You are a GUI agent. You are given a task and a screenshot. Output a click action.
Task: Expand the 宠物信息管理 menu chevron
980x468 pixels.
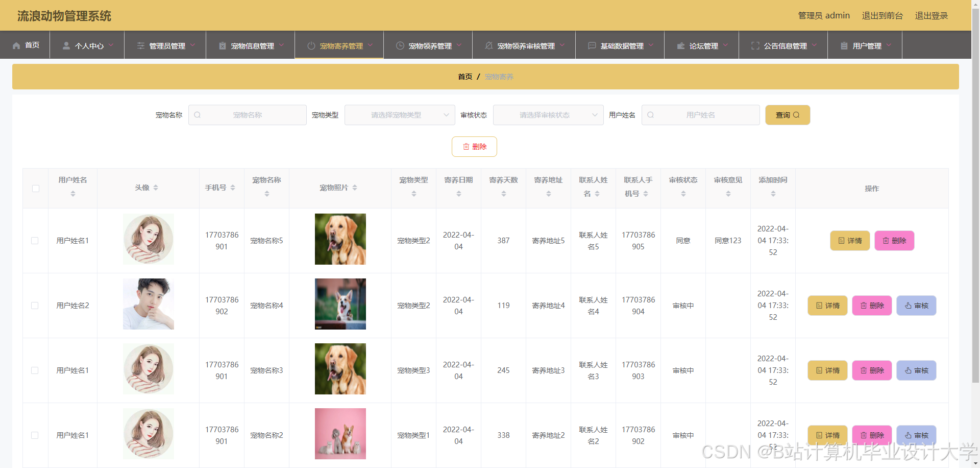click(282, 45)
